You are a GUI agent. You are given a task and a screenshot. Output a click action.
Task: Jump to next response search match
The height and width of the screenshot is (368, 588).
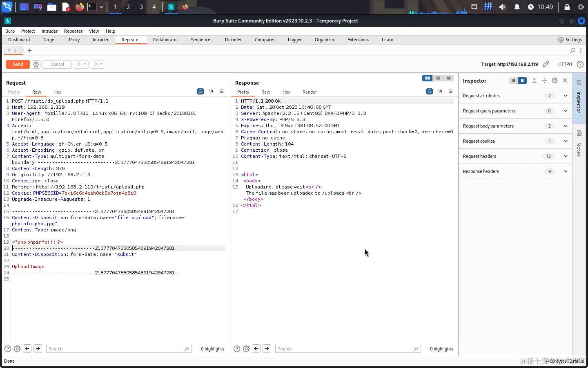(267, 349)
